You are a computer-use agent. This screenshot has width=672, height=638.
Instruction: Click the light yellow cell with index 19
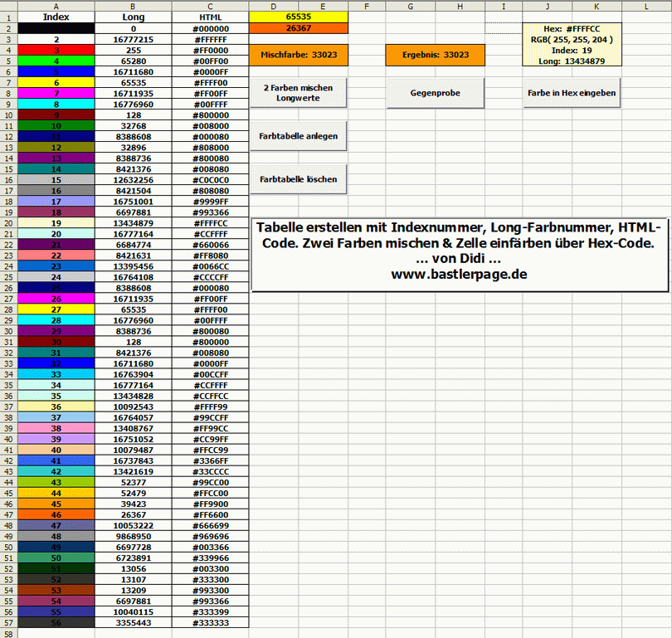56,223
